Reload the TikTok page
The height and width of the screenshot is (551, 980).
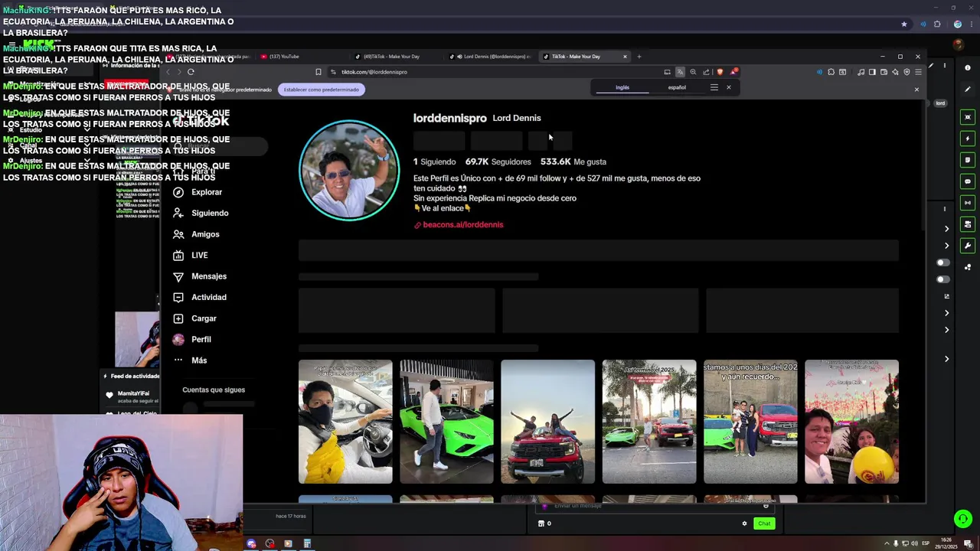[191, 72]
